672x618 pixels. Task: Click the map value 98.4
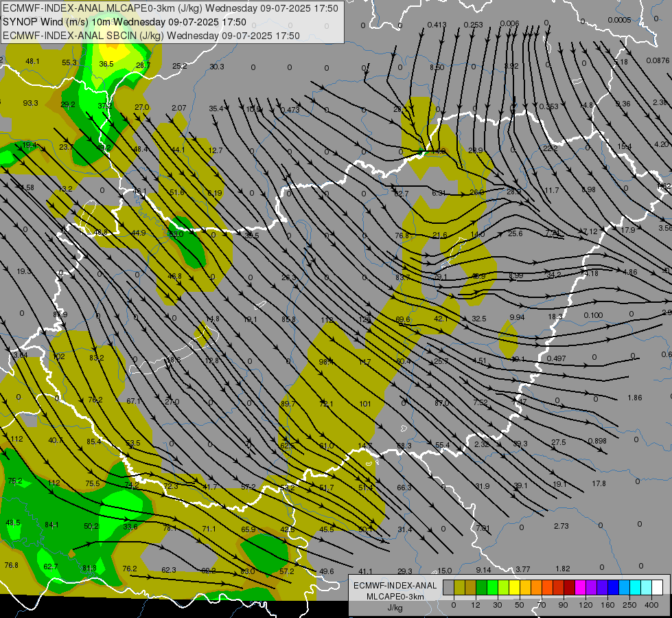point(326,363)
